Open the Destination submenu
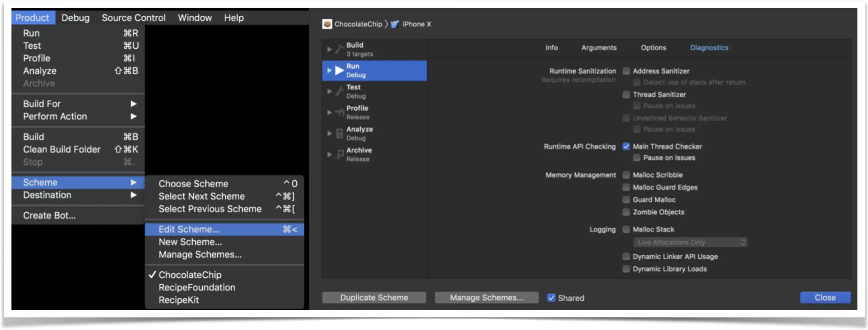This screenshot has height=330, width=868. click(78, 195)
